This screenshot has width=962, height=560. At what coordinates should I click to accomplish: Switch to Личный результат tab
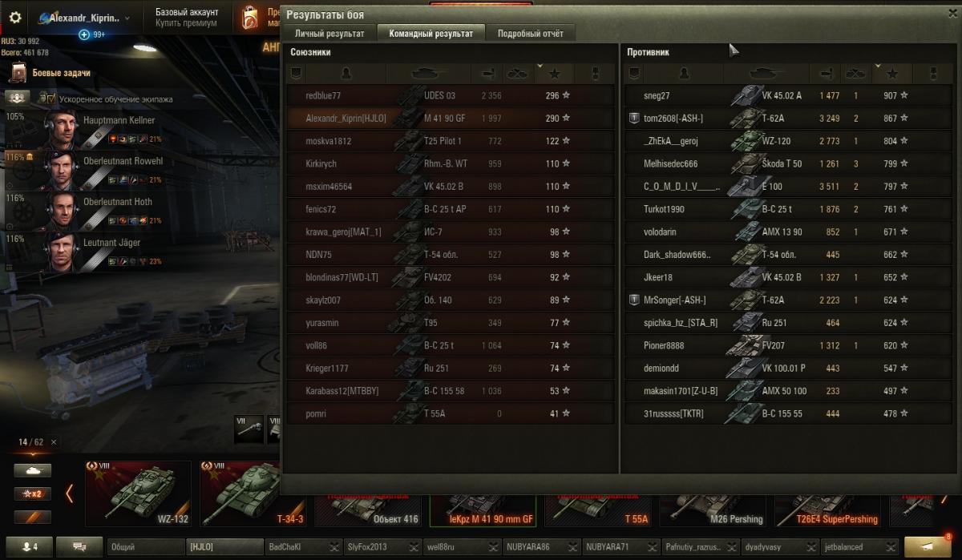point(329,34)
